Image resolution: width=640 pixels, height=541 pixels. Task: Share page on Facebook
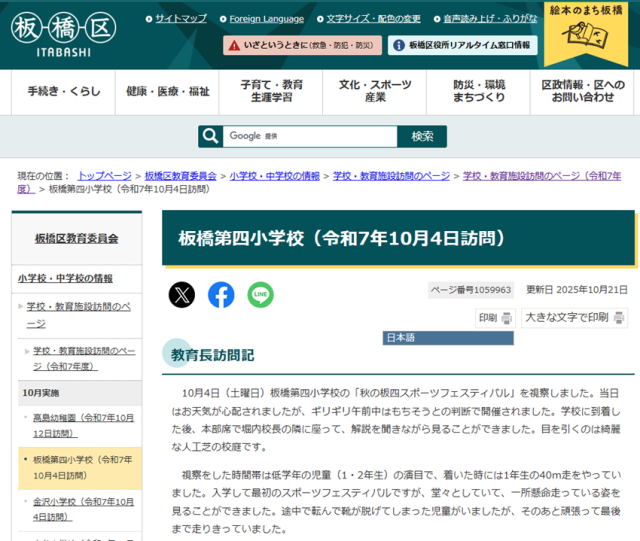[221, 295]
